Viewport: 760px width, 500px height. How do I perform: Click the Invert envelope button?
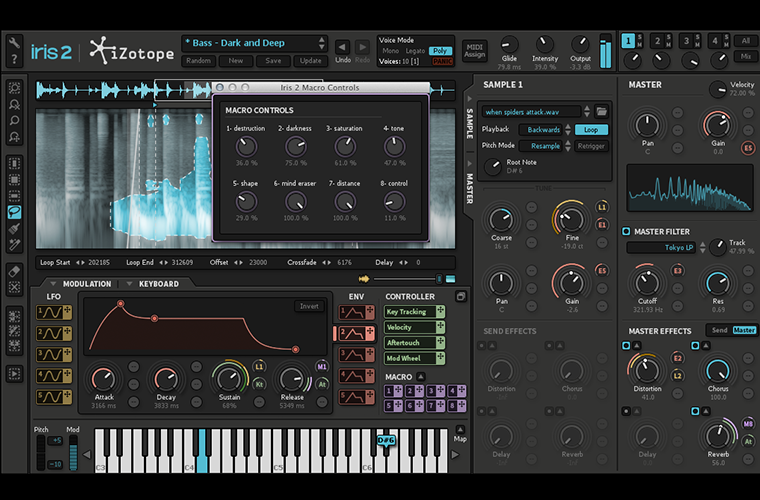pos(309,306)
